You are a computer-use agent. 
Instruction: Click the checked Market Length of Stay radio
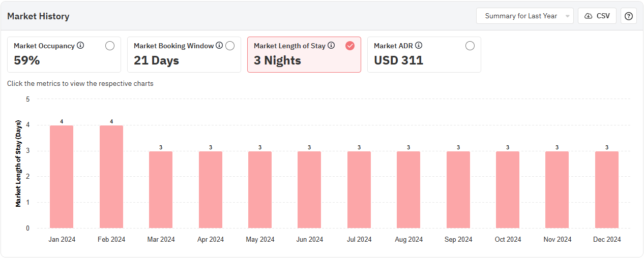[350, 46]
